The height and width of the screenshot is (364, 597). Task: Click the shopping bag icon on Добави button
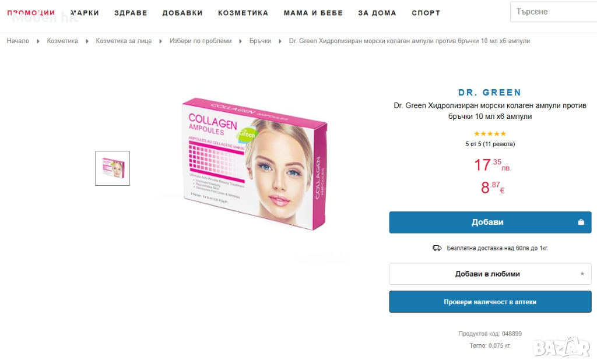581,222
